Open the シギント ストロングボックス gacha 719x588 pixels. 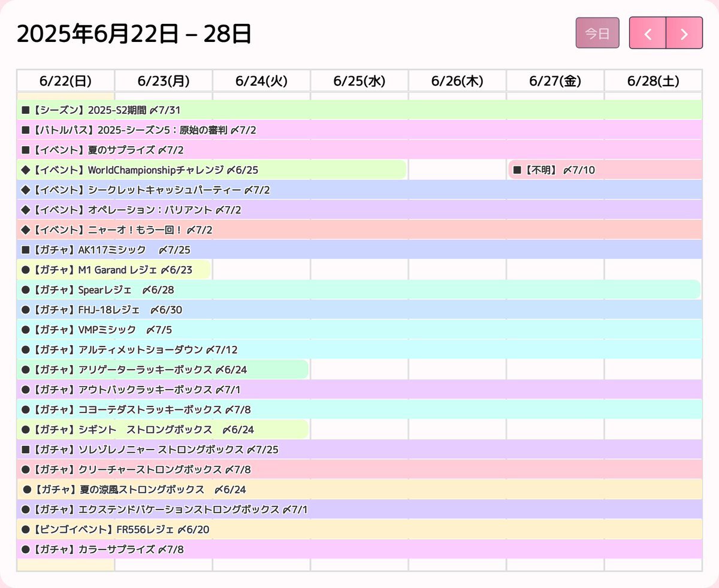click(163, 430)
